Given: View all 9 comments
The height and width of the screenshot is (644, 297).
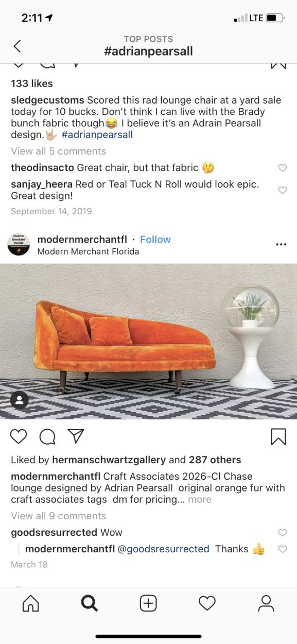Looking at the screenshot, I should [59, 516].
